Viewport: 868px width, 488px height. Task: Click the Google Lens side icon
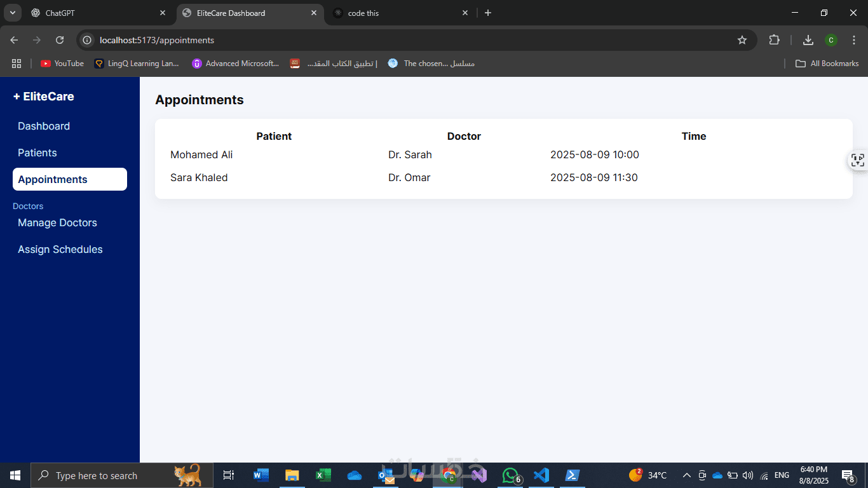[858, 160]
